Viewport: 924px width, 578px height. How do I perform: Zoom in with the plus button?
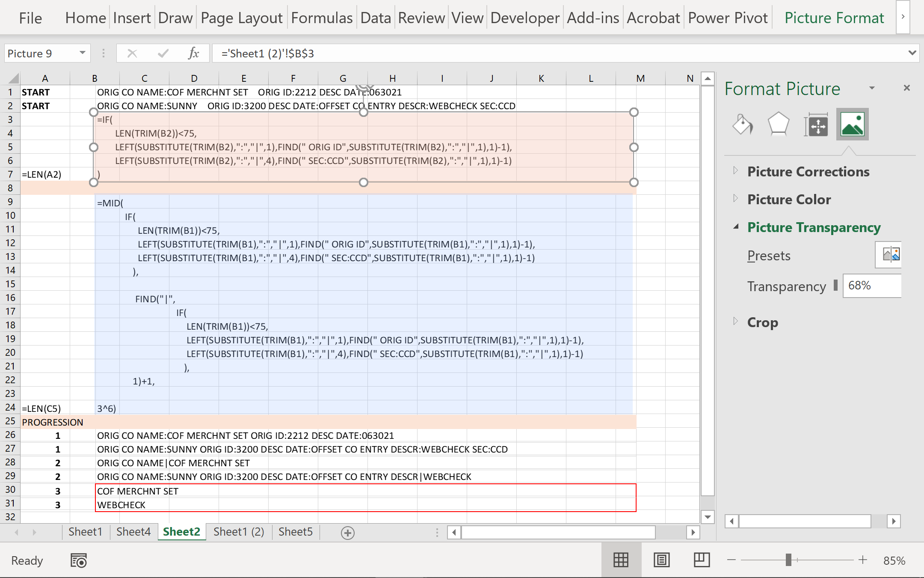863,560
